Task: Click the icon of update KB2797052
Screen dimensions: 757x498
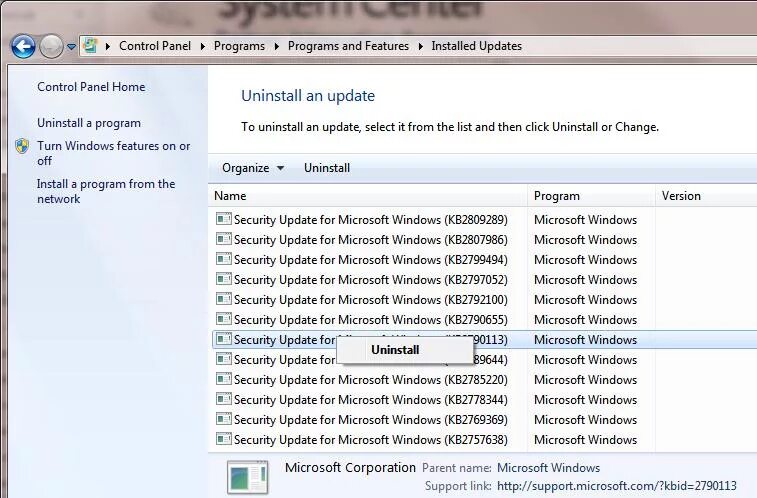Action: tap(224, 279)
